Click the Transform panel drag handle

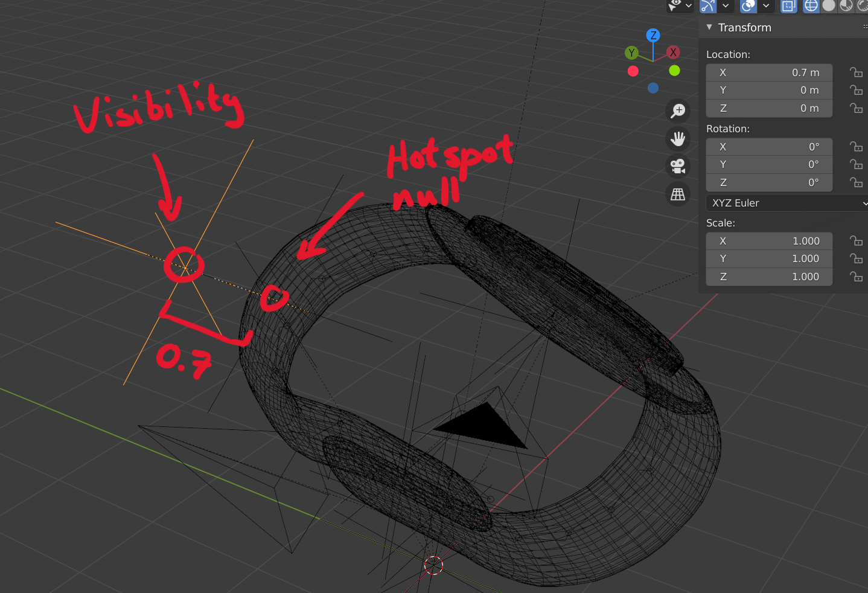[x=864, y=27]
